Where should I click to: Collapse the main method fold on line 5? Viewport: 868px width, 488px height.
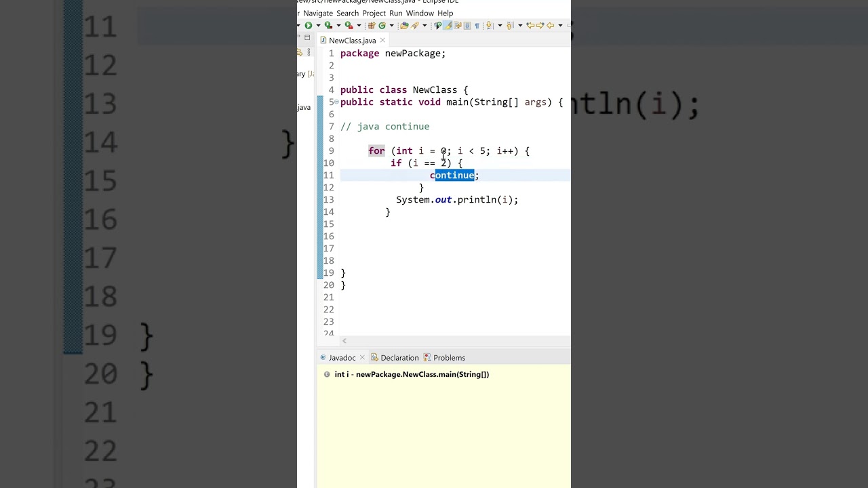336,102
